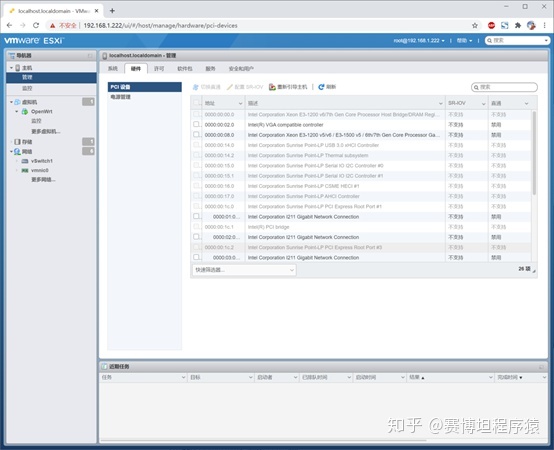Tick the checkbox for device 0000:00:08.0

[196, 135]
